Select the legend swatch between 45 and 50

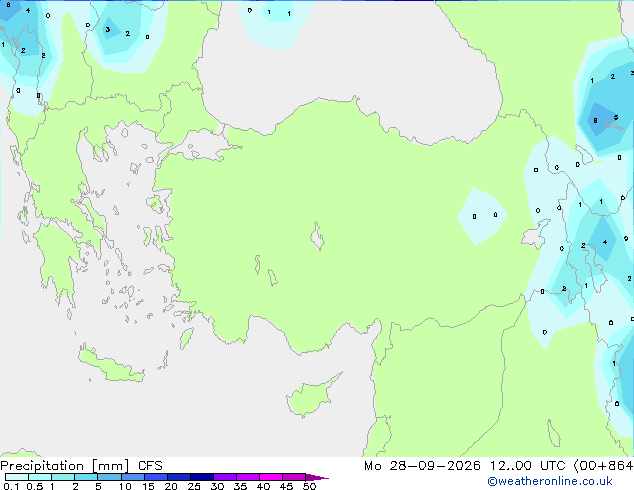(x=294, y=477)
